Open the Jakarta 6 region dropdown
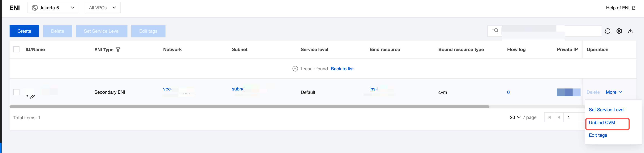 53,8
